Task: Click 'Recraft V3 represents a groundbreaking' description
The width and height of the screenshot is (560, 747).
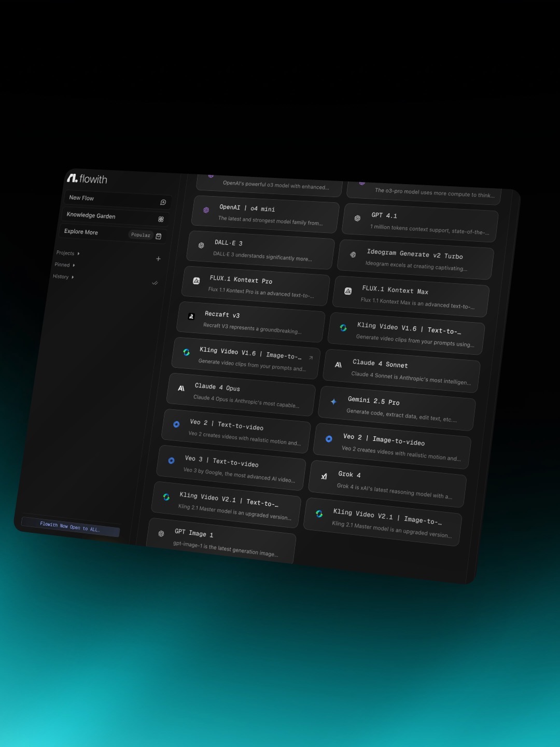Action: coord(252,328)
